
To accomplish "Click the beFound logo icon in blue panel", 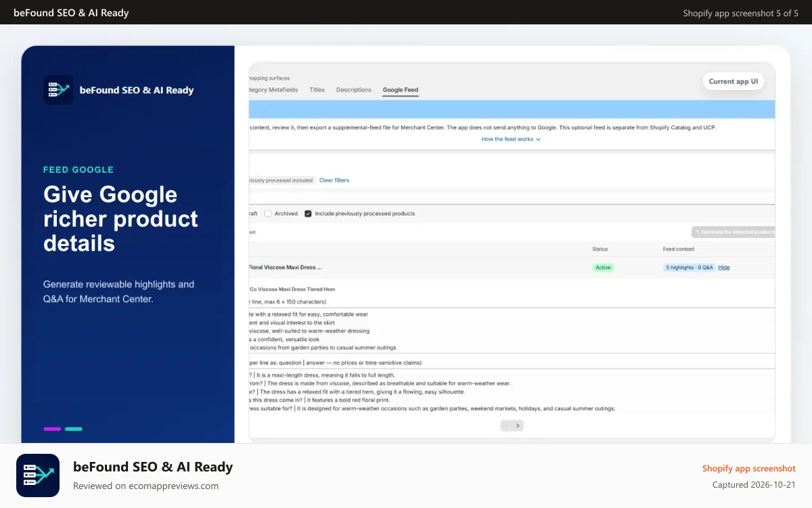I will pyautogui.click(x=58, y=89).
